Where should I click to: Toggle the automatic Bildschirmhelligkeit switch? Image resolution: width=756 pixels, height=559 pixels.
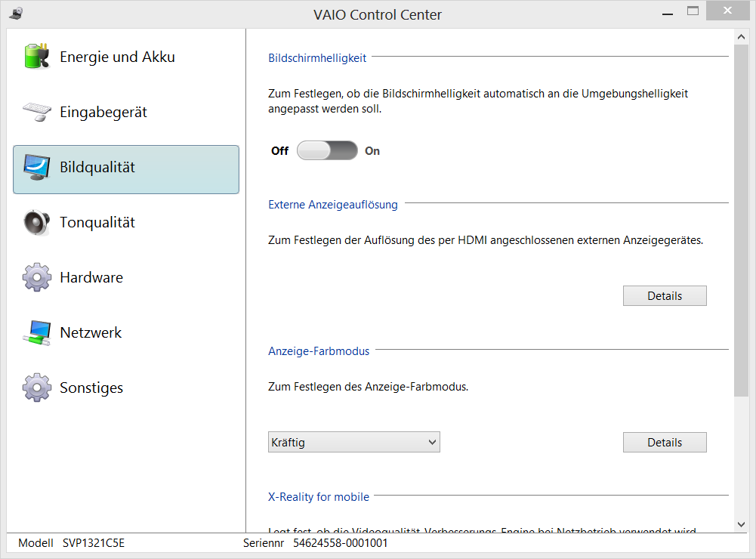point(327,150)
